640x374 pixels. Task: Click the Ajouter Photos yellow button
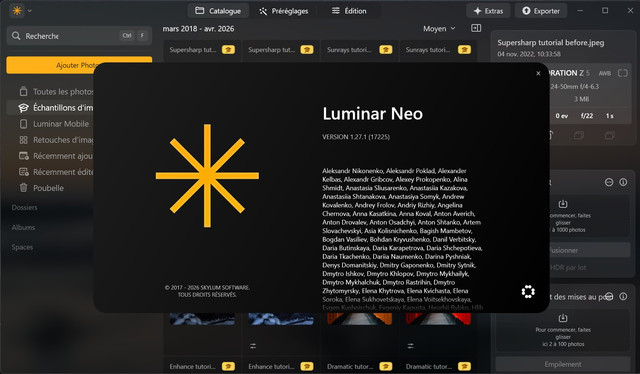79,65
